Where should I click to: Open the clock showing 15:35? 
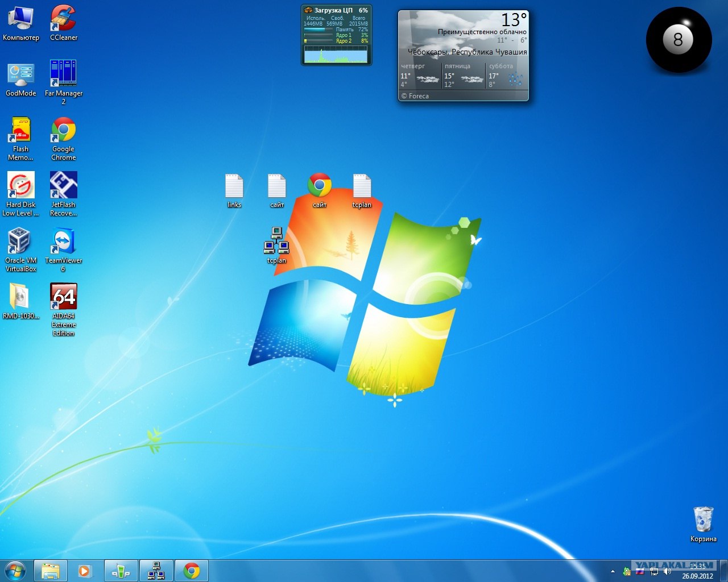[x=697, y=571]
